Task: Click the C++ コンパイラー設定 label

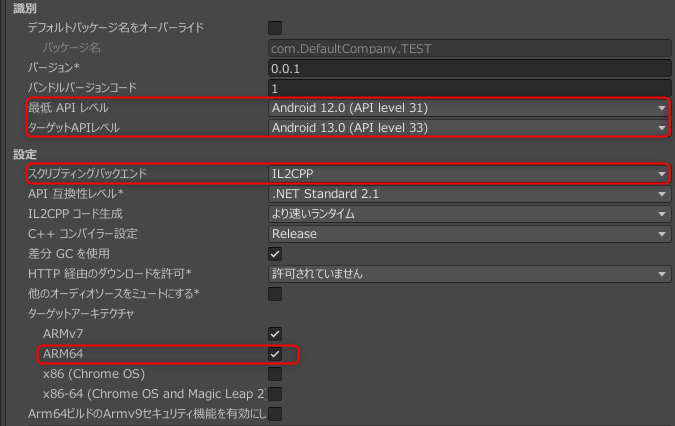Action: pyautogui.click(x=83, y=234)
